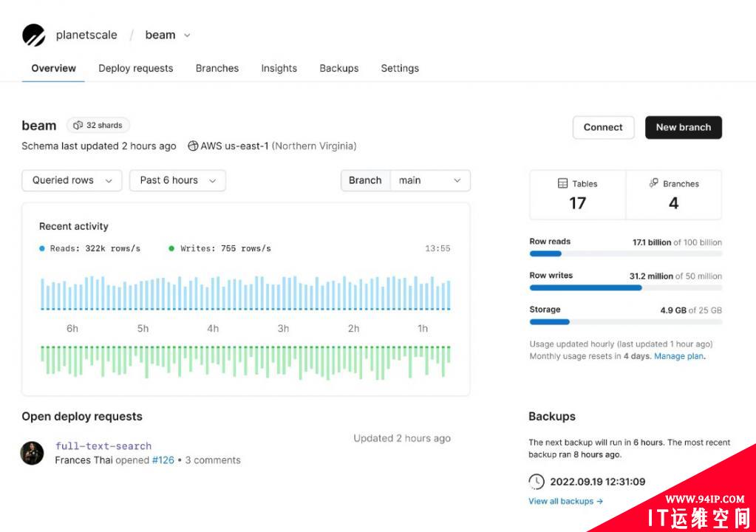Click the 31.2 million row writes value
Screen dimensions: 756x532
pyautogui.click(x=651, y=276)
